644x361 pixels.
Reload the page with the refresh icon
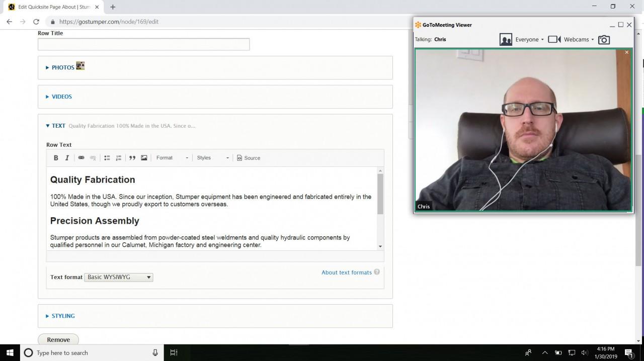click(36, 22)
